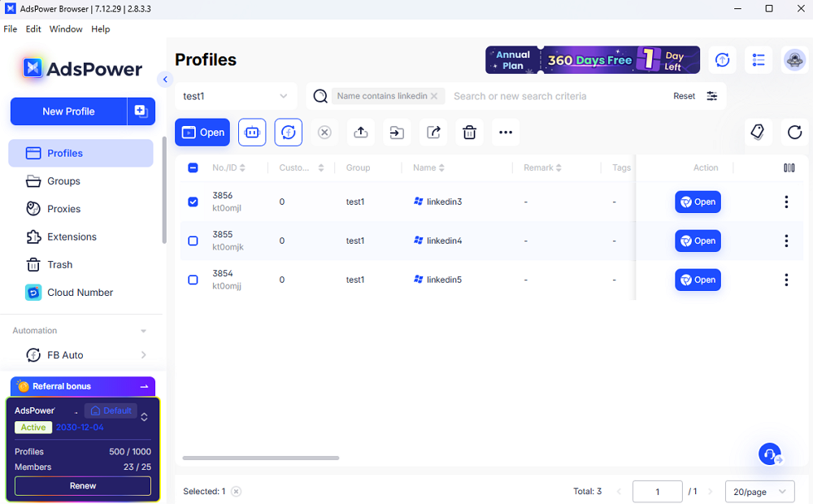Go to Profiles in sidebar

click(x=80, y=153)
